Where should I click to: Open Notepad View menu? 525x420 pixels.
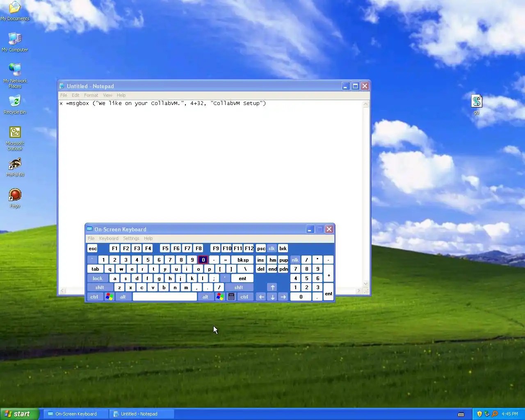coord(107,95)
